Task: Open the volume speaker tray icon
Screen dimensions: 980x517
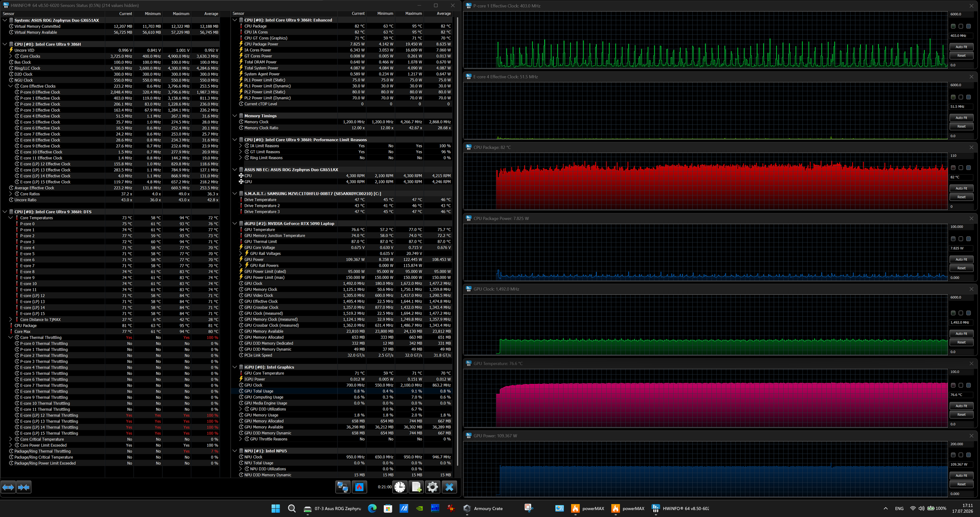Action: click(922, 508)
